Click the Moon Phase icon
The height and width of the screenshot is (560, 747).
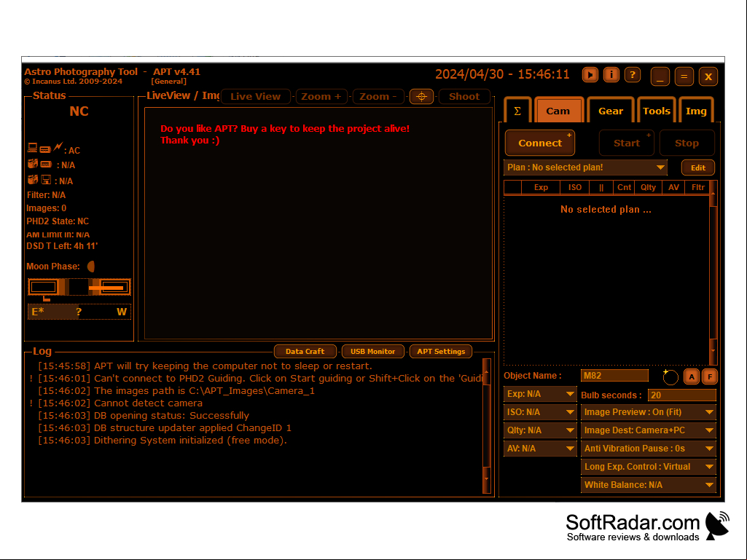(x=91, y=267)
